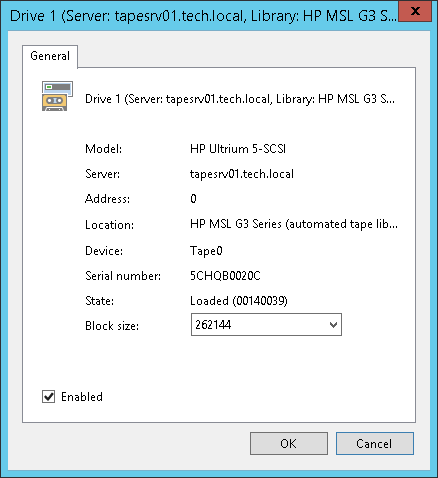Click the HP Ultrium 5-SCSI model value
Viewport: 438px width, 478px height.
pyautogui.click(x=238, y=149)
